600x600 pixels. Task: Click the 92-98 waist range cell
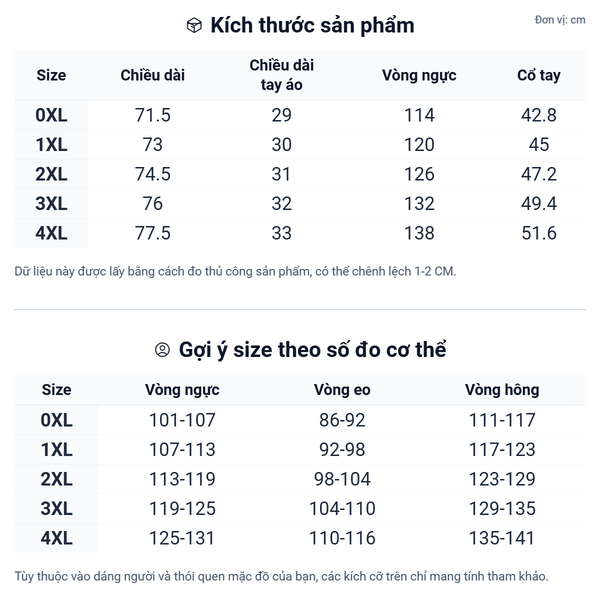[342, 449]
